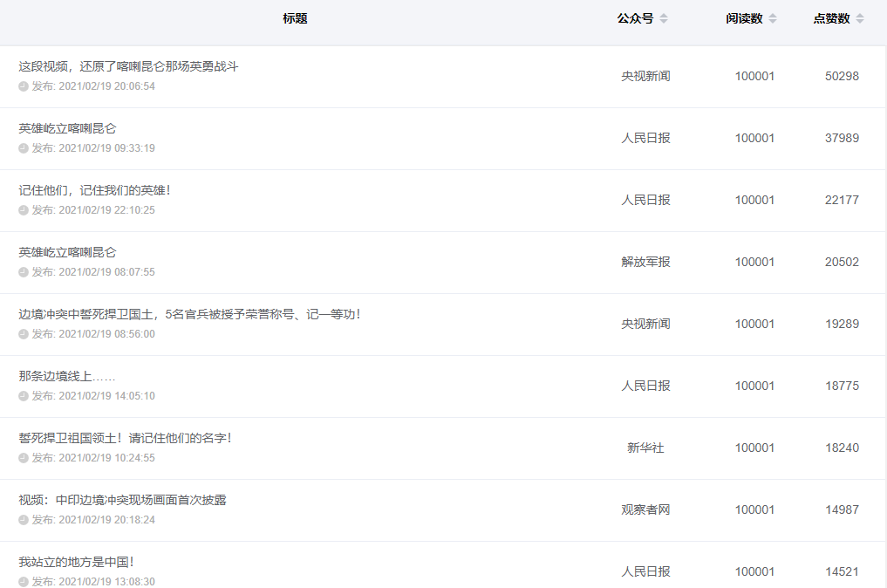Screen dimensions: 887x588
Task: Click 人民日报 in the 18775 likes row
Action: click(645, 386)
